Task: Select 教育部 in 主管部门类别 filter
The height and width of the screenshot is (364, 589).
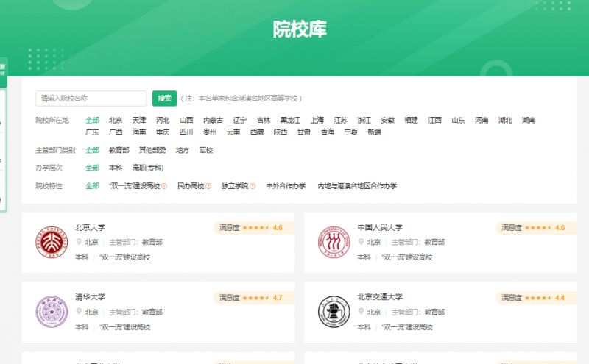Action: point(119,150)
